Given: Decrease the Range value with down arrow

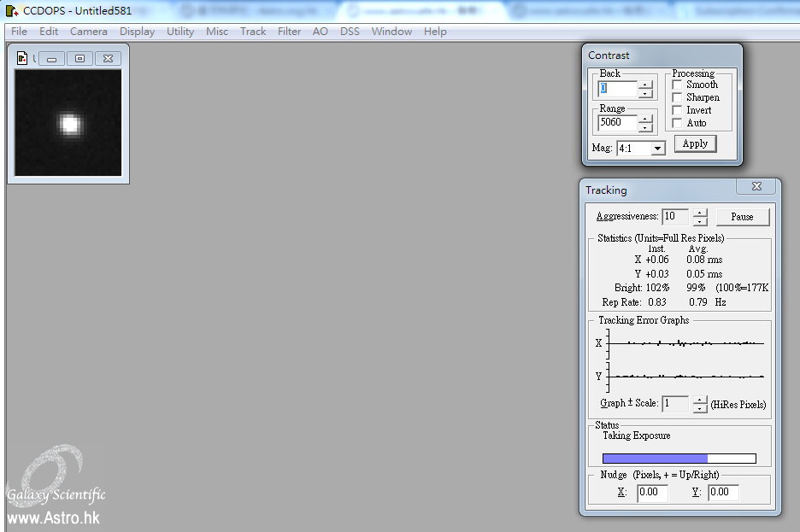Looking at the screenshot, I should 646,127.
